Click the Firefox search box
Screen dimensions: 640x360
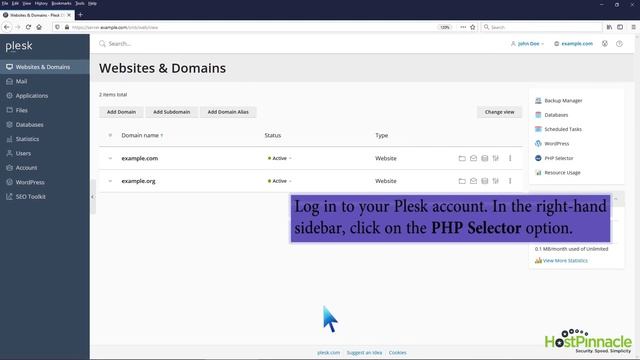click(541, 27)
